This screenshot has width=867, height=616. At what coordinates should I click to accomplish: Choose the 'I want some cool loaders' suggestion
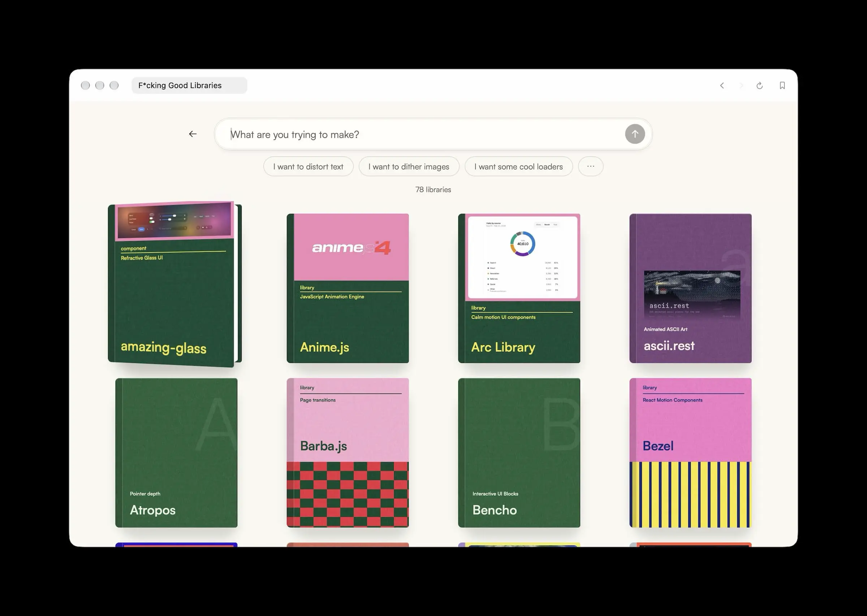(x=518, y=166)
